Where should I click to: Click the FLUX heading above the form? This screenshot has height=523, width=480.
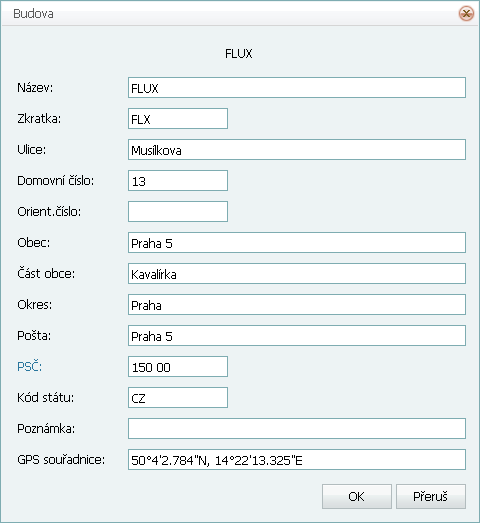[238, 54]
